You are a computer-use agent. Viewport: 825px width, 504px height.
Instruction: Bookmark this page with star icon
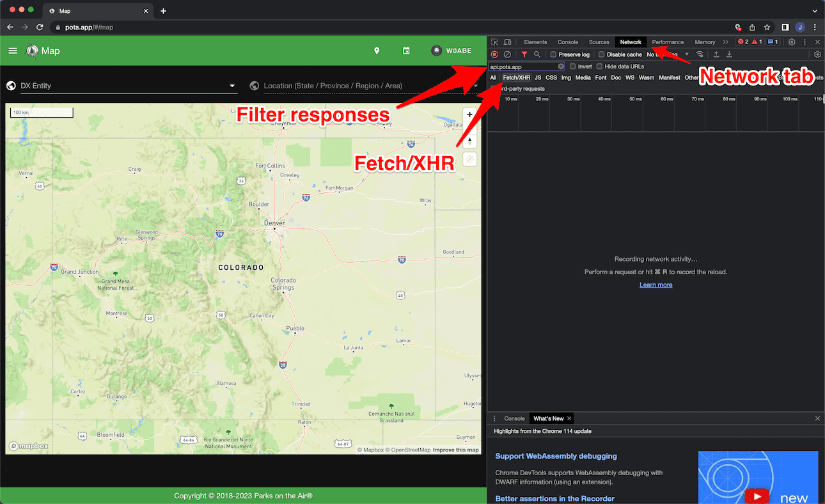tap(767, 28)
